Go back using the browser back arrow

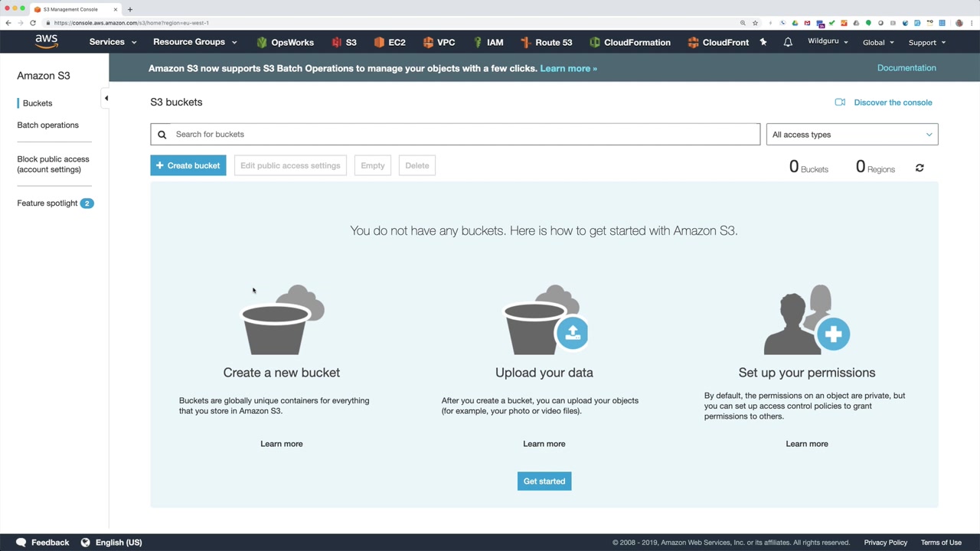(x=8, y=23)
